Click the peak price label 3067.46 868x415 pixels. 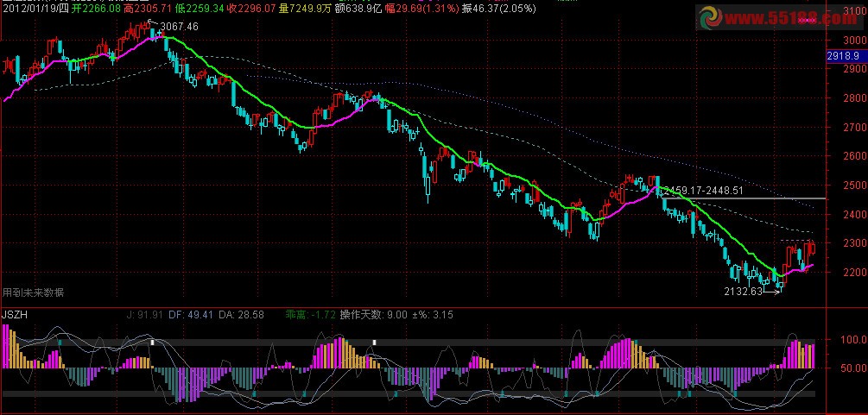pos(180,27)
